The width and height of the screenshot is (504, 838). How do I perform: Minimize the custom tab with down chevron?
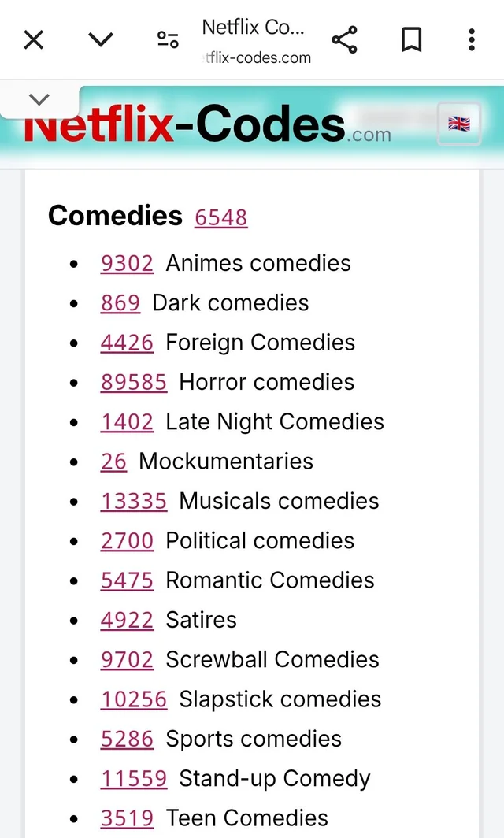tap(101, 39)
